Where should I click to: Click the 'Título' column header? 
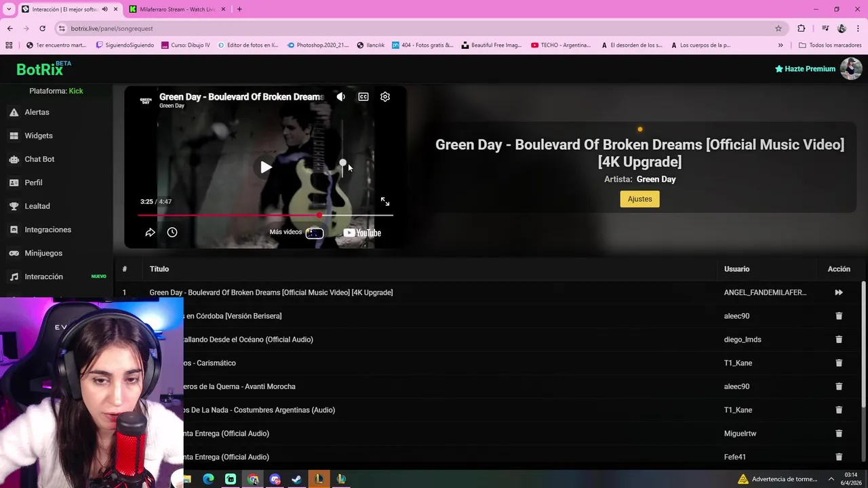(x=159, y=269)
